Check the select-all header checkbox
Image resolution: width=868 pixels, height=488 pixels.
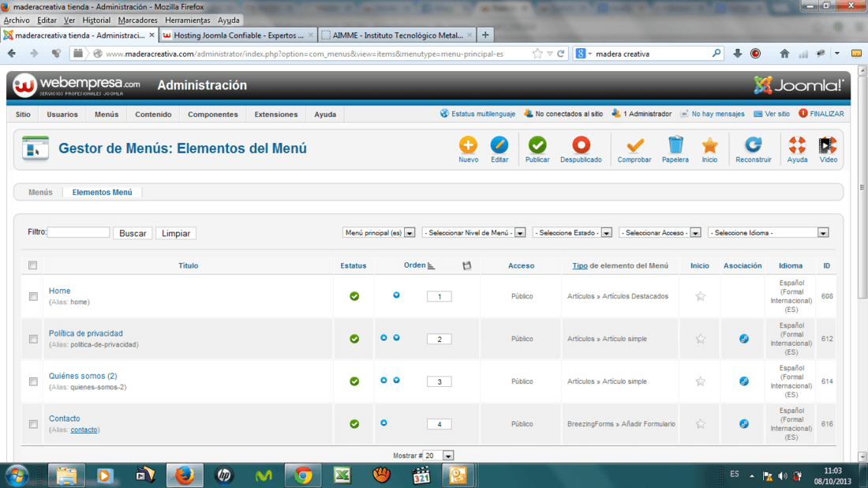32,265
